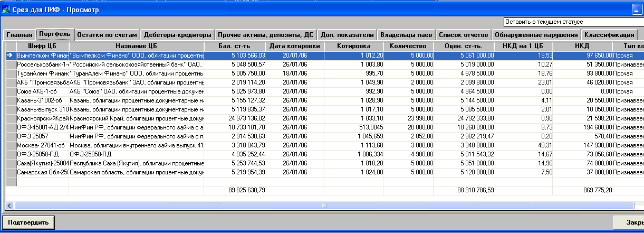Select the Казань-выпуск 310 row
This screenshot has width=644, height=233.
pos(325,109)
